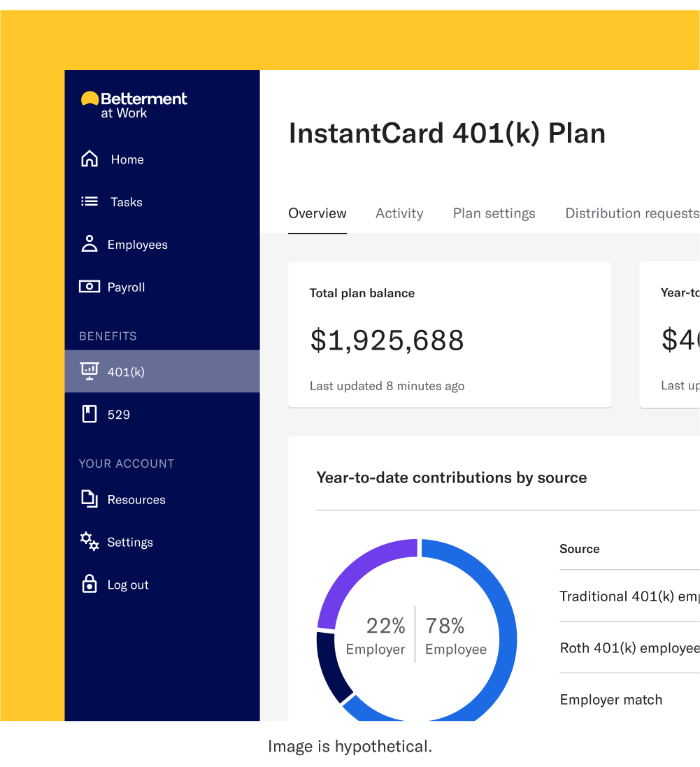Open the 529 plan via its book icon
The width and height of the screenshot is (700, 767).
pos(89,413)
